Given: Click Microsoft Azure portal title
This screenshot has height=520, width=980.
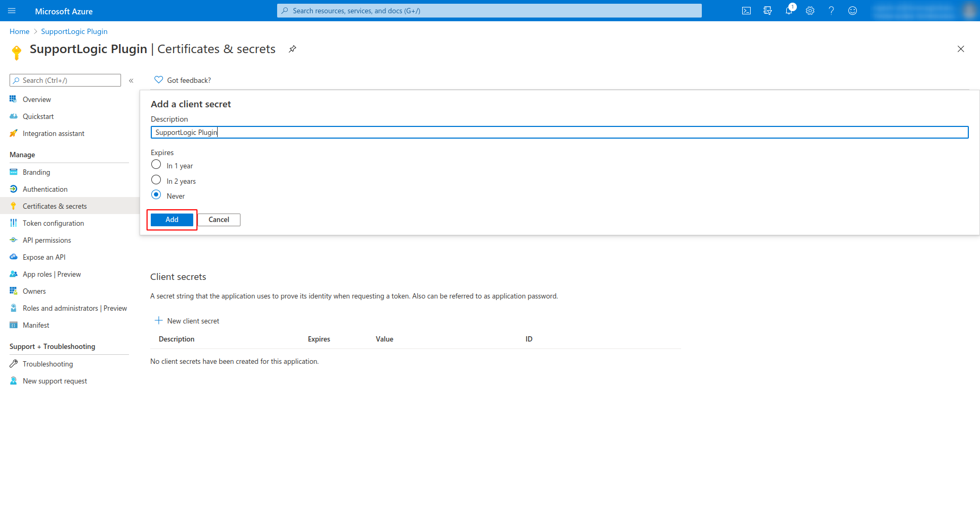Looking at the screenshot, I should click(x=64, y=11).
